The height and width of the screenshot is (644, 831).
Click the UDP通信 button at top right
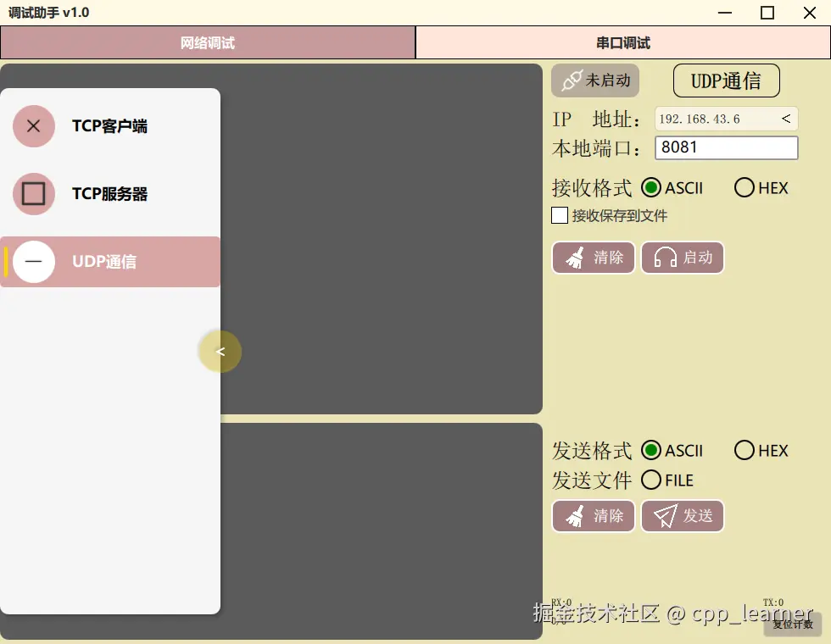pyautogui.click(x=726, y=80)
